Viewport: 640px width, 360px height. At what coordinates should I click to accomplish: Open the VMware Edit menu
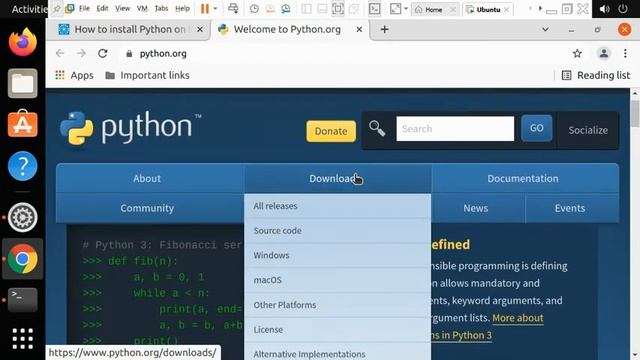click(102, 9)
